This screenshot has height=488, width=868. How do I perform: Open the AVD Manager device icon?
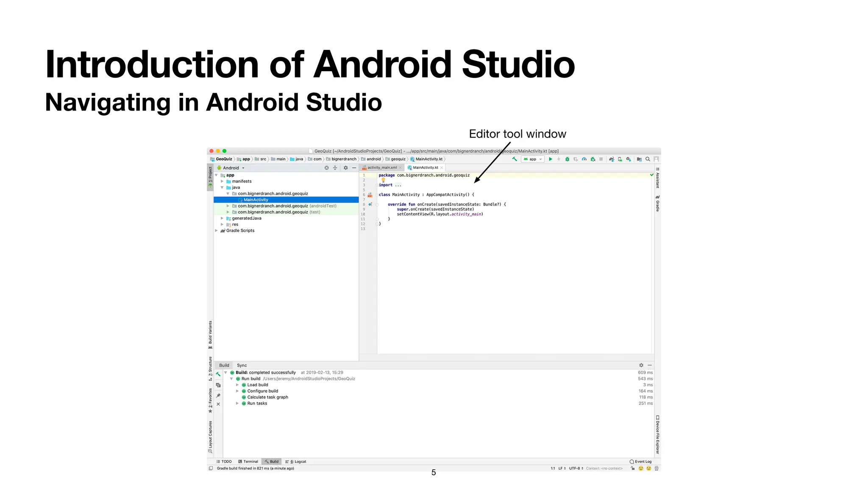click(x=620, y=159)
